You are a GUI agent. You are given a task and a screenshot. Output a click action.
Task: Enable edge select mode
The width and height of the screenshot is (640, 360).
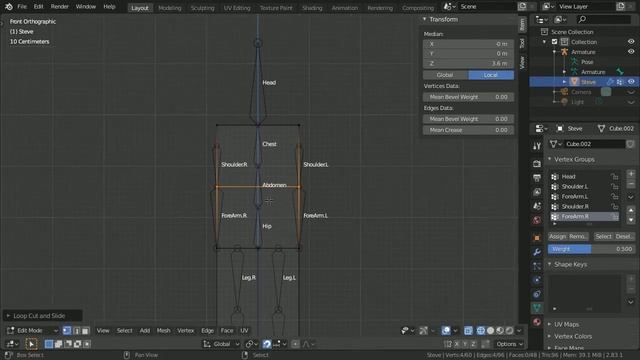click(x=76, y=331)
